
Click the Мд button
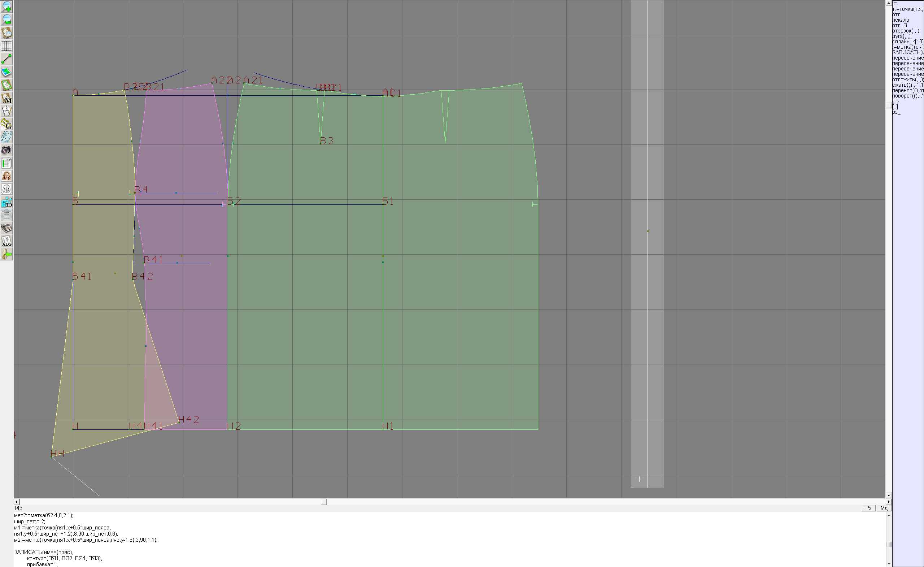coord(884,508)
